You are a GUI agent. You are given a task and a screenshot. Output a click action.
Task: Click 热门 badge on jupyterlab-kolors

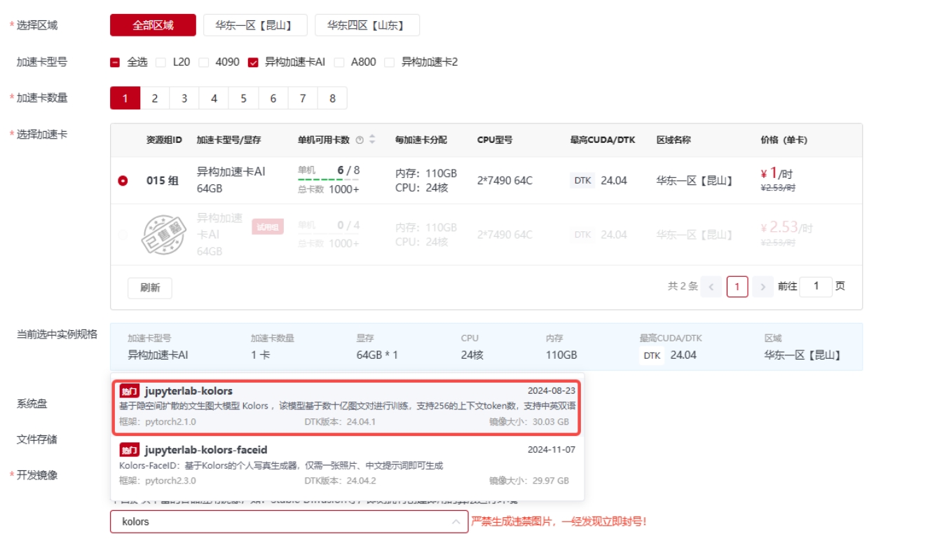coord(129,391)
